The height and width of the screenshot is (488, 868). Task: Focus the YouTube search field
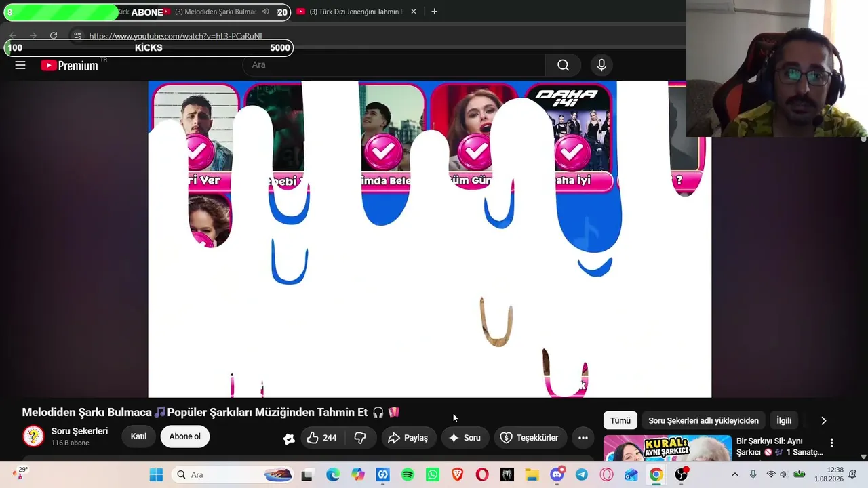(393, 65)
